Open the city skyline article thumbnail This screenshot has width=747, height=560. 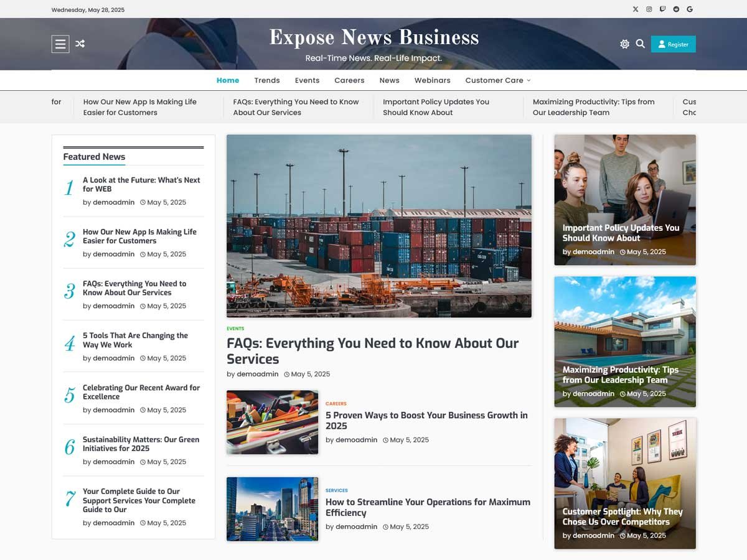[x=273, y=509]
